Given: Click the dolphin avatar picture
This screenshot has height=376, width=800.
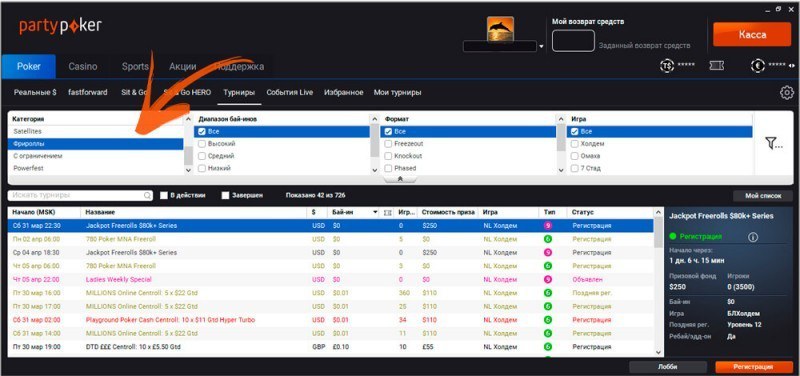Looking at the screenshot, I should 500,29.
